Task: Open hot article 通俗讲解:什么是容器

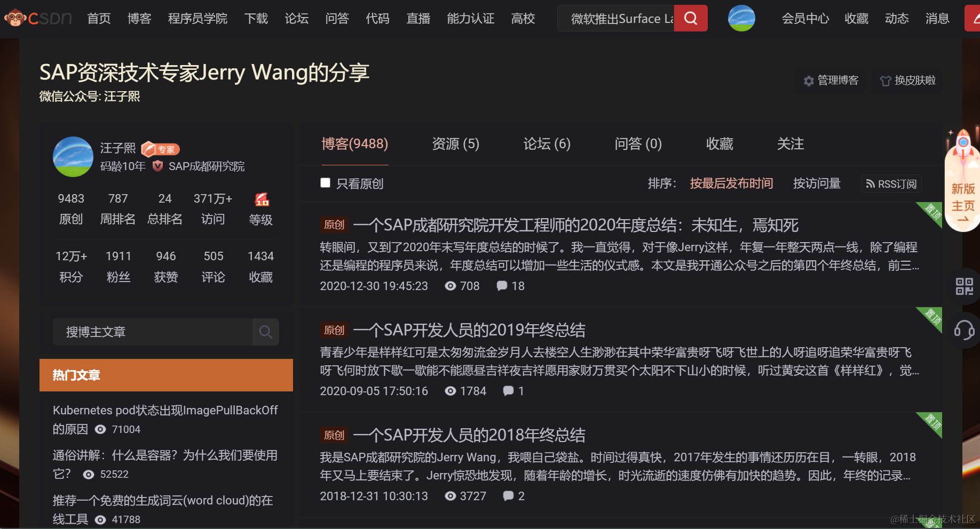Action: pos(165,464)
